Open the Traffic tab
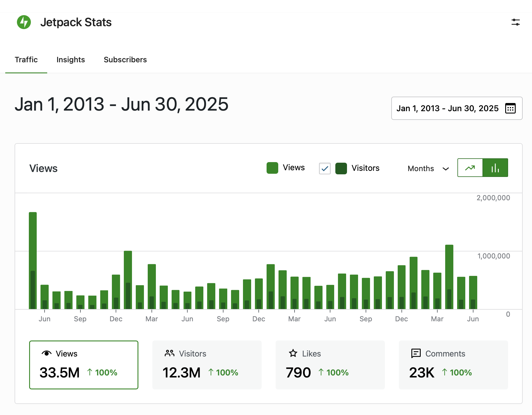 tap(26, 60)
